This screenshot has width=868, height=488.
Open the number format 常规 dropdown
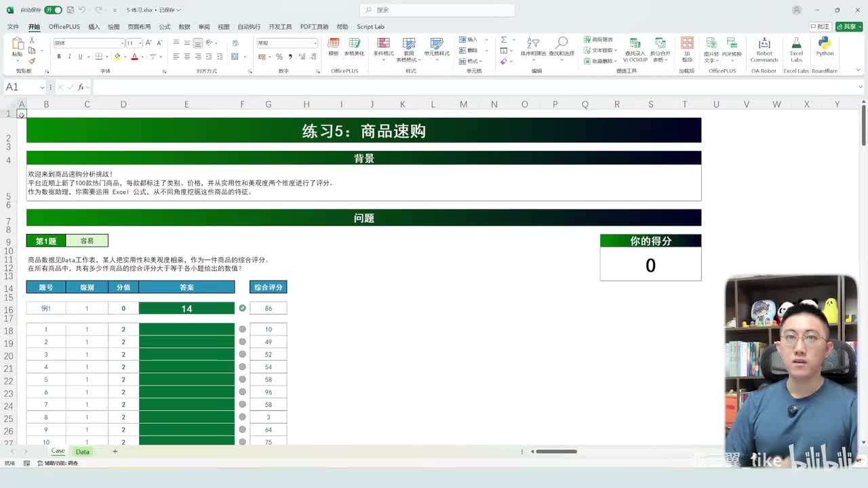pyautogui.click(x=315, y=43)
